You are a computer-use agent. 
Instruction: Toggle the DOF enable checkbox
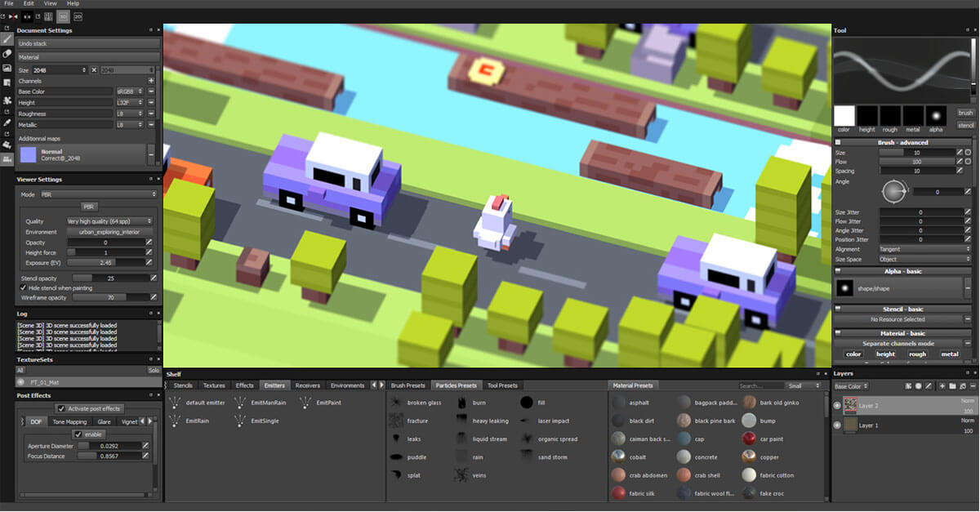78,434
